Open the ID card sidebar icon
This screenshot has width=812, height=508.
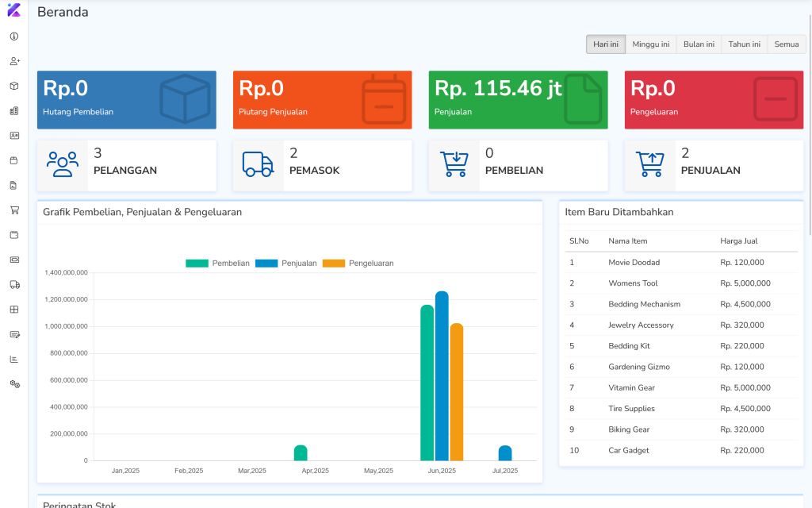[x=14, y=136]
